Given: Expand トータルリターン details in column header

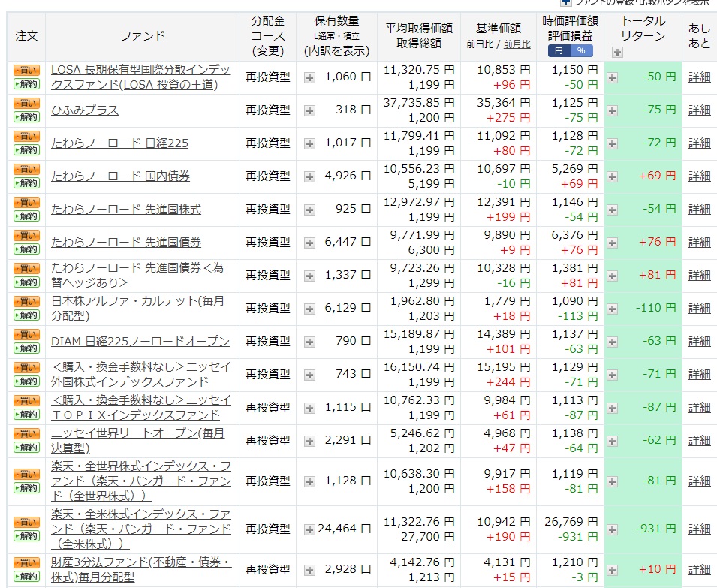Looking at the screenshot, I should pyautogui.click(x=617, y=52).
